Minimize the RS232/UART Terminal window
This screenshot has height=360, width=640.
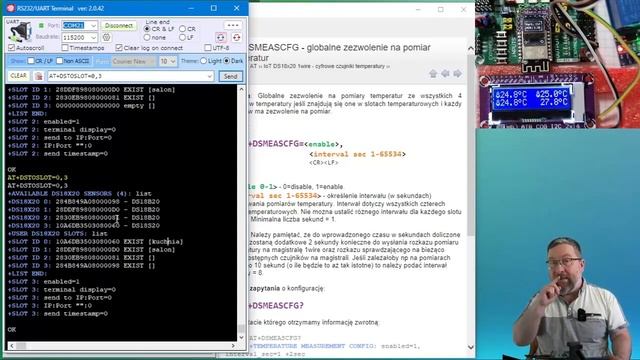191,8
